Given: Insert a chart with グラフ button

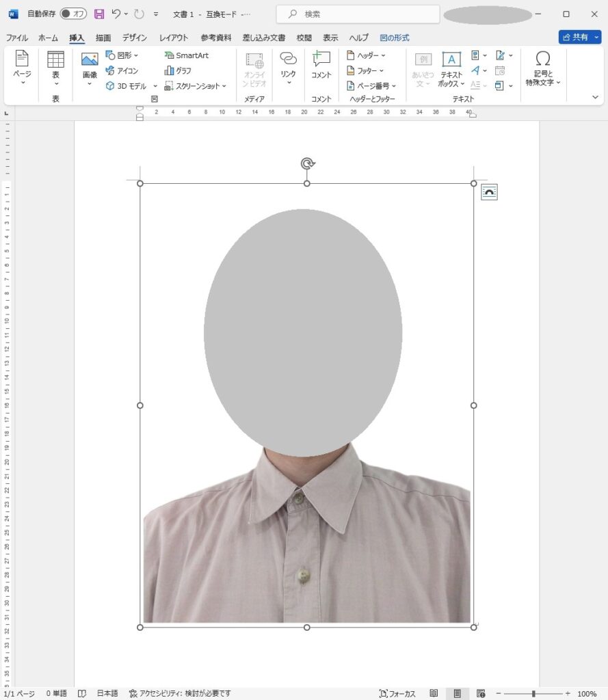Looking at the screenshot, I should point(177,70).
